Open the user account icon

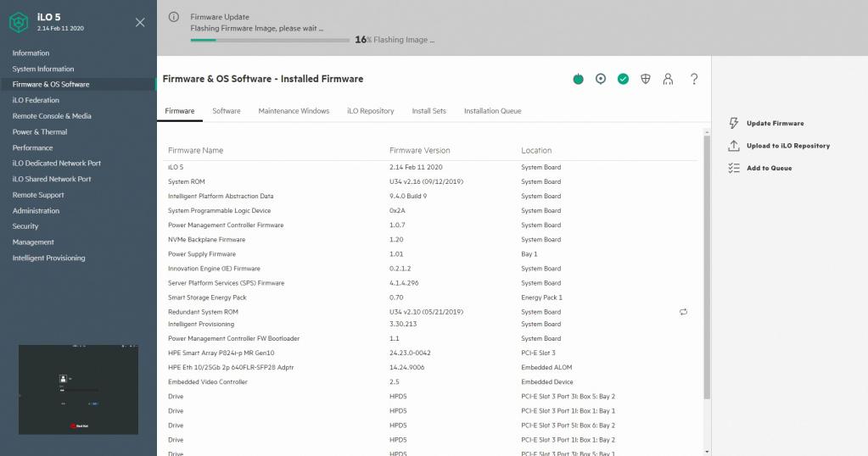(x=668, y=79)
